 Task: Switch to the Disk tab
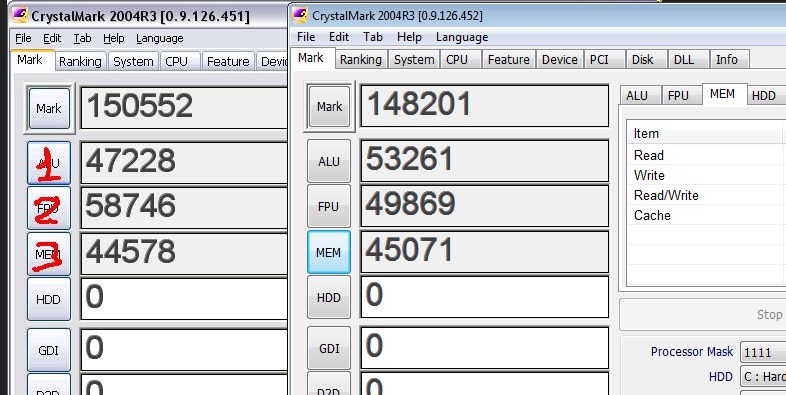pyautogui.click(x=642, y=60)
